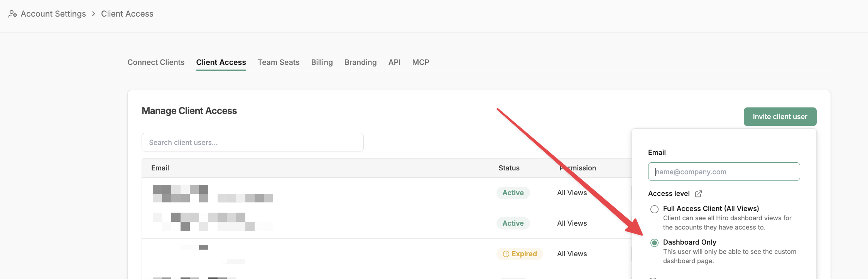Click the Access level label
Image resolution: width=868 pixels, height=279 pixels.
(669, 194)
